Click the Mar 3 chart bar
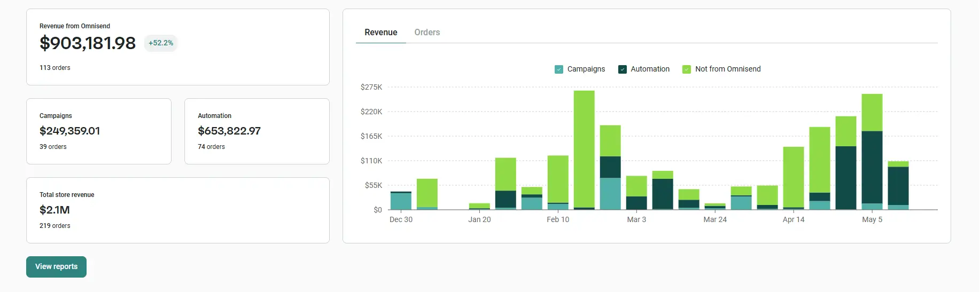980x292 pixels. pos(636,193)
